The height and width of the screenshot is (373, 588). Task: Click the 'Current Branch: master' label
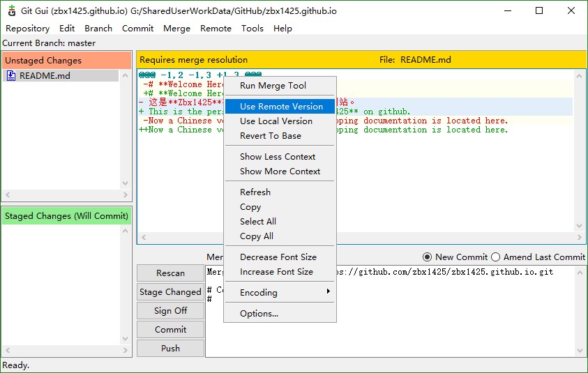click(49, 43)
